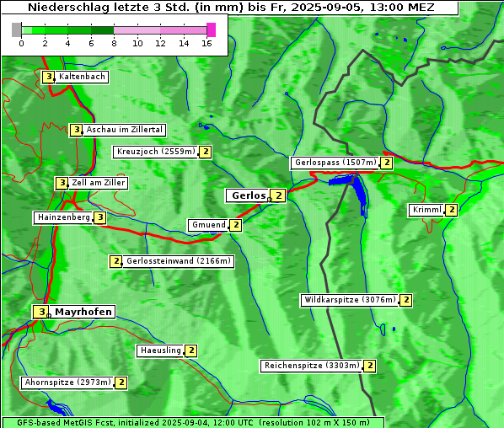504x428 pixels.
Task: Click the Ahornspitze (2973m) label
Action: point(67,383)
